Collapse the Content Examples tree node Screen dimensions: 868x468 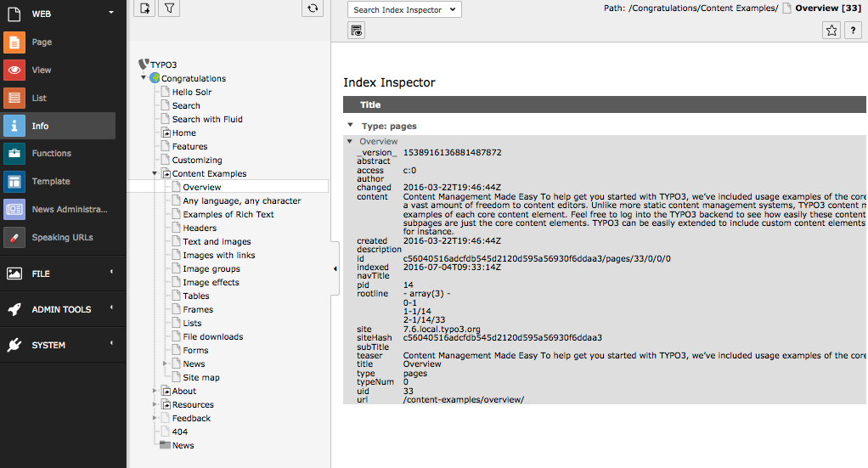[x=155, y=173]
